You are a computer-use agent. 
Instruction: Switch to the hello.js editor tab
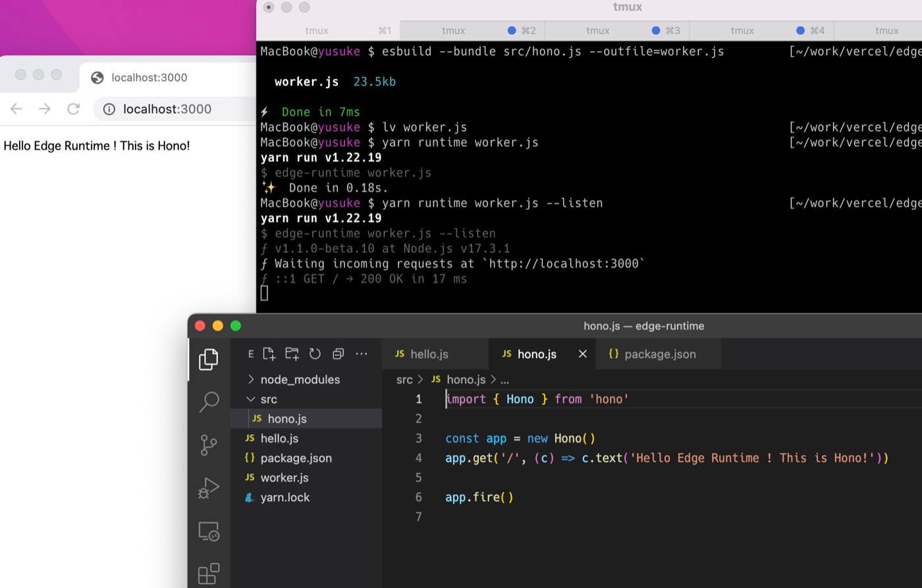tap(435, 354)
